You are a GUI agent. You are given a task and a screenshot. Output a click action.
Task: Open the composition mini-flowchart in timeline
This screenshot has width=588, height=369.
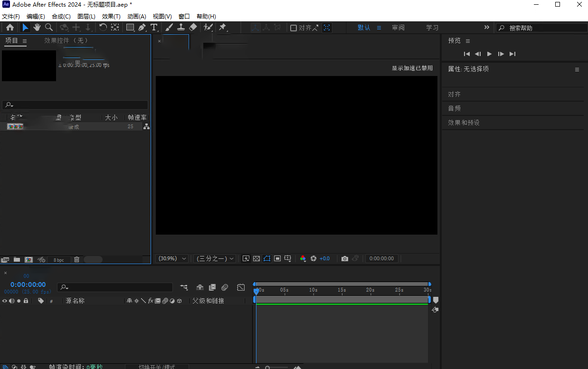(184, 287)
